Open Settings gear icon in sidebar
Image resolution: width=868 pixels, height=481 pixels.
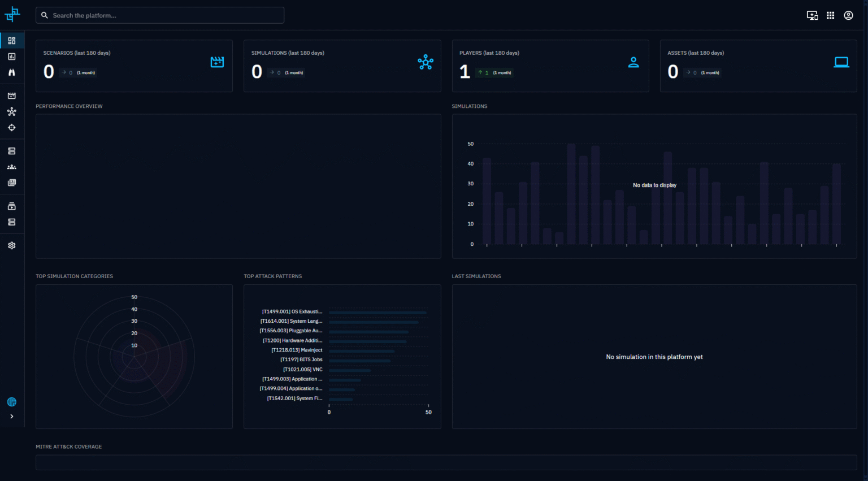[x=12, y=246]
